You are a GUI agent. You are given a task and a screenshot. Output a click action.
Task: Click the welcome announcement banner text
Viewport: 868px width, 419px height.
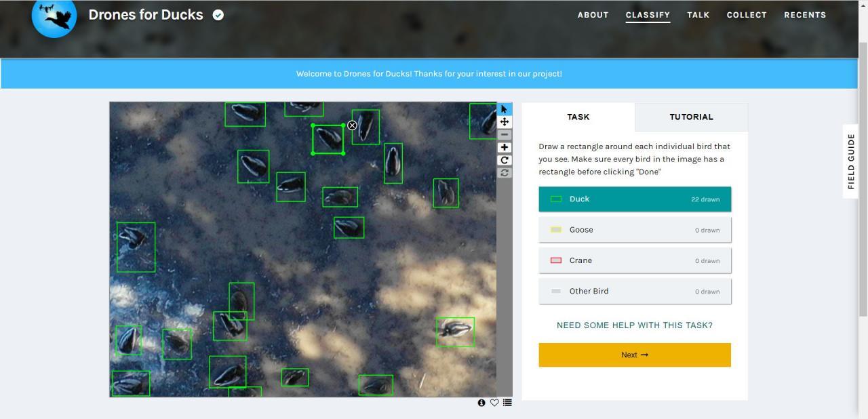coord(429,73)
